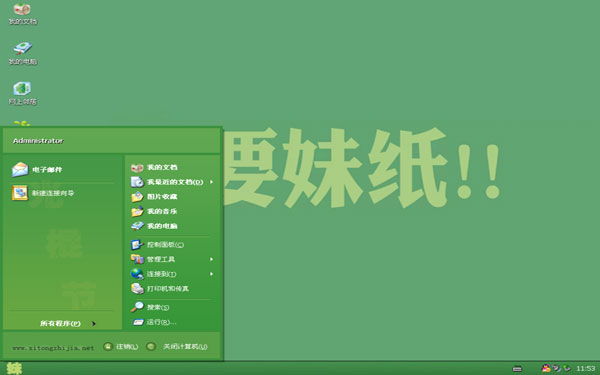Image resolution: width=600 pixels, height=375 pixels.
Task: Click the safely remove hardware tray icon
Action: tap(567, 368)
